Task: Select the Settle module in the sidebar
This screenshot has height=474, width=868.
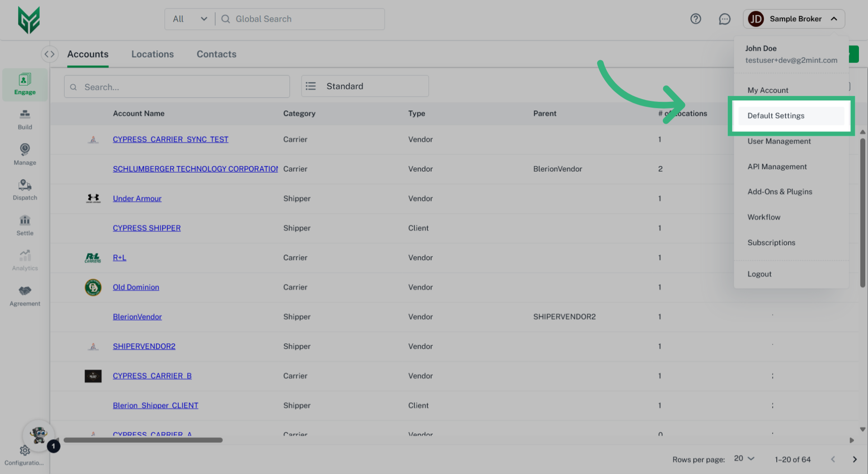Action: [x=24, y=224]
